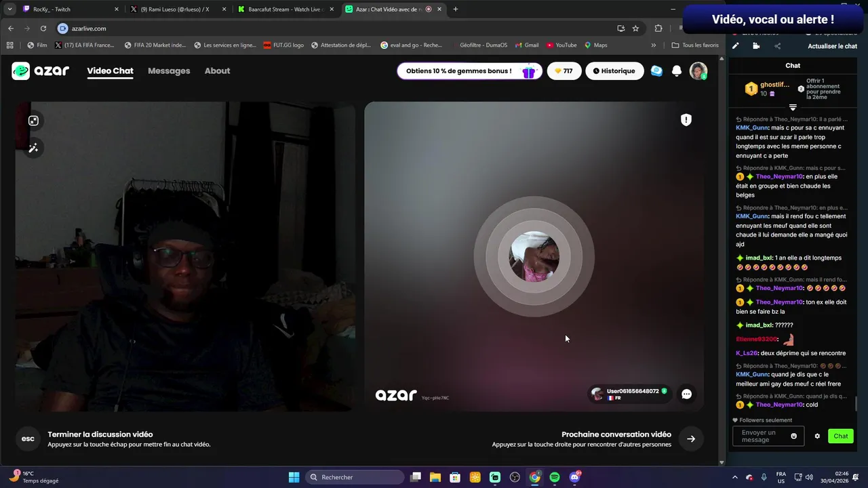Click the Envoyer un message input
The height and width of the screenshot is (488, 868).
pyautogui.click(x=768, y=436)
